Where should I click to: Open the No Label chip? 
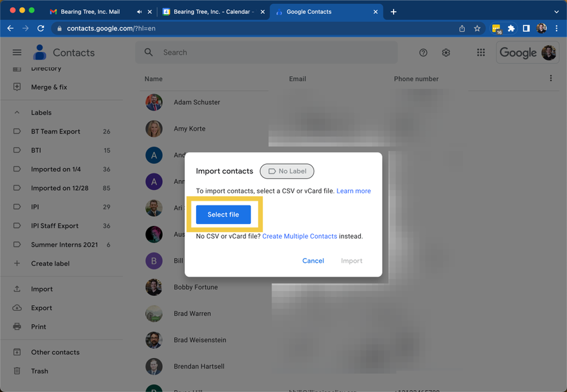[287, 171]
